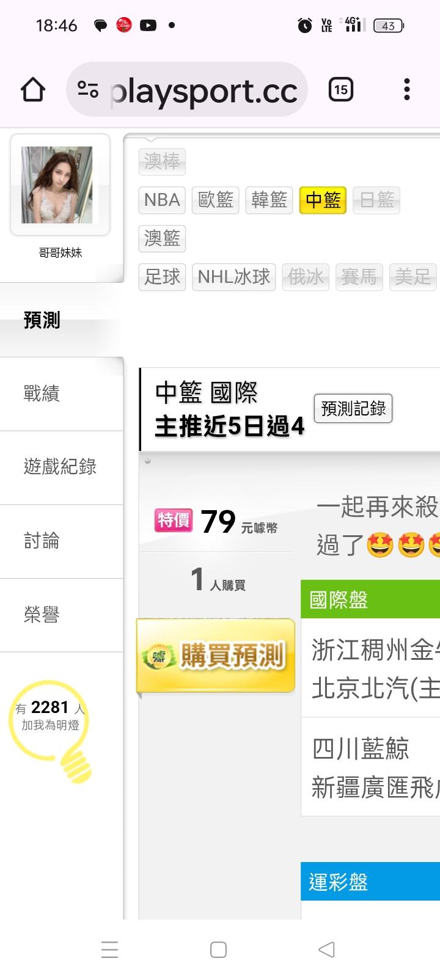Tap the Android back navigation triangle
Image resolution: width=440 pixels, height=980 pixels.
click(x=327, y=949)
